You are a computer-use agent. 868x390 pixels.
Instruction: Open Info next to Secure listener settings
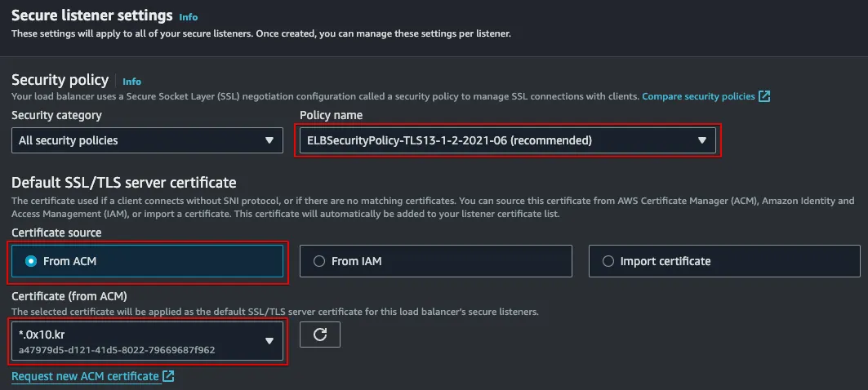(x=188, y=16)
